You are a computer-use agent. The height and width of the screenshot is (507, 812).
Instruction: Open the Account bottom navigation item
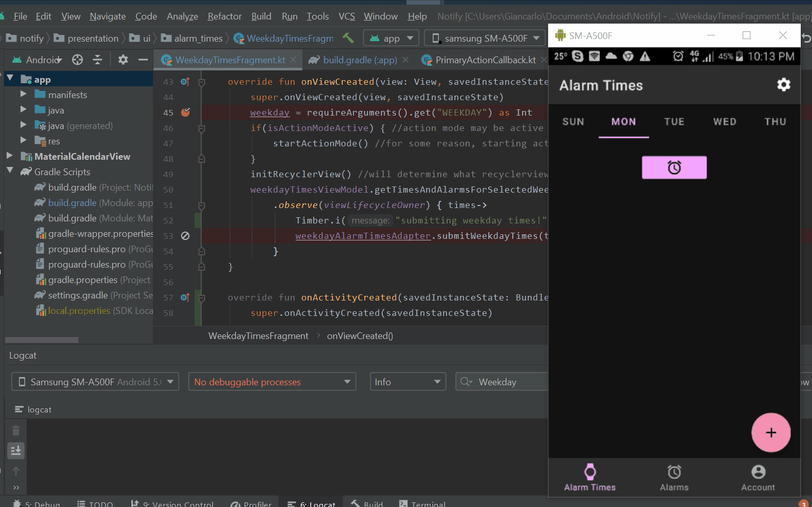(x=758, y=478)
